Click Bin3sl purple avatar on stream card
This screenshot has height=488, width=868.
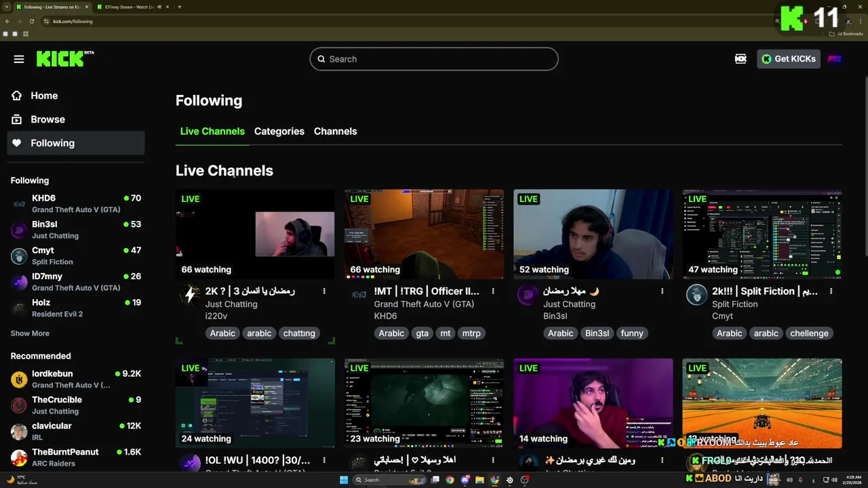pos(527,295)
